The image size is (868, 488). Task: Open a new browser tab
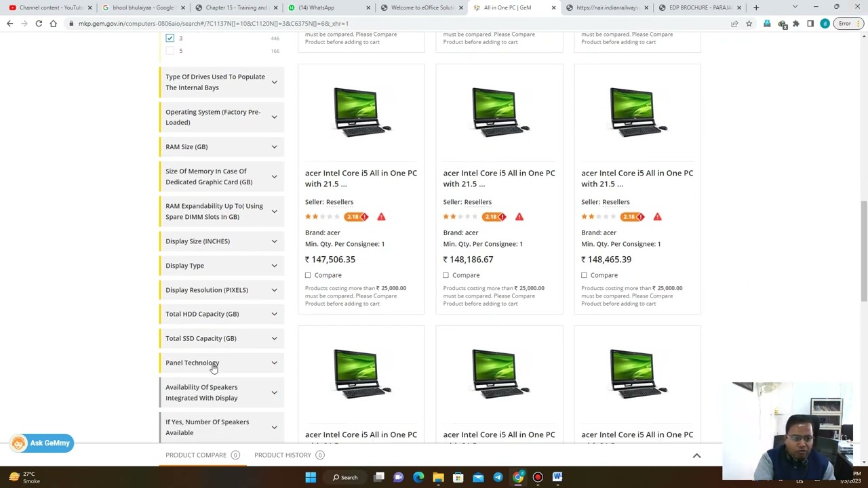coord(756,7)
